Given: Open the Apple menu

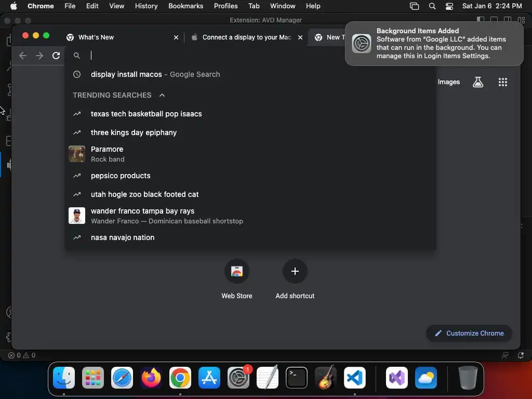Looking at the screenshot, I should [14, 6].
